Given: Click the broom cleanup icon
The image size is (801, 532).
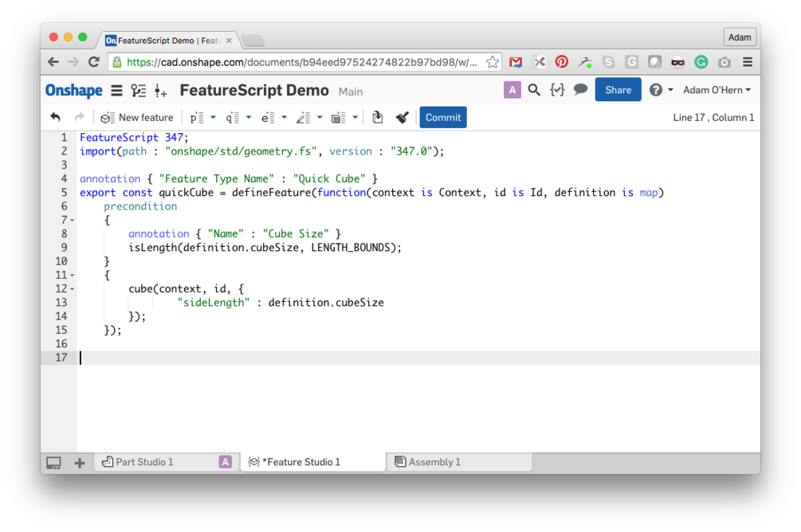Looking at the screenshot, I should [402, 117].
